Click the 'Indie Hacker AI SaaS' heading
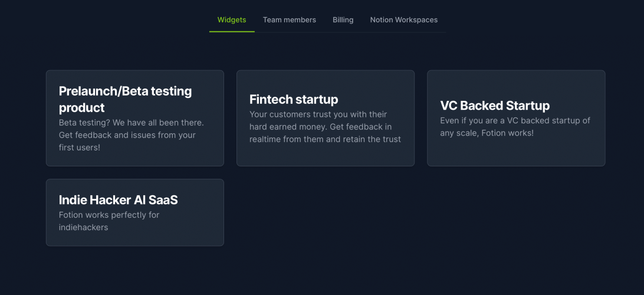Viewport: 644px width, 295px height. click(x=118, y=200)
